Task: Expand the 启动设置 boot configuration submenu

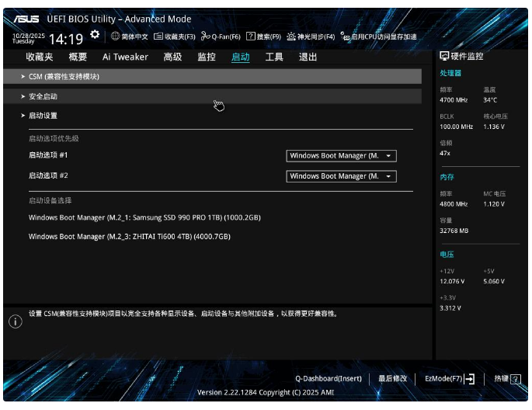Action: (x=43, y=116)
